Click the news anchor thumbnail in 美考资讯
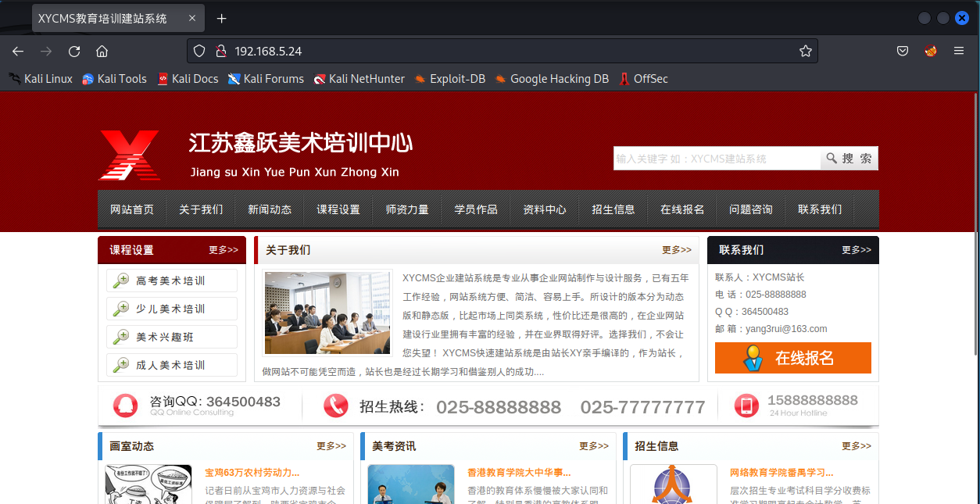 click(411, 484)
